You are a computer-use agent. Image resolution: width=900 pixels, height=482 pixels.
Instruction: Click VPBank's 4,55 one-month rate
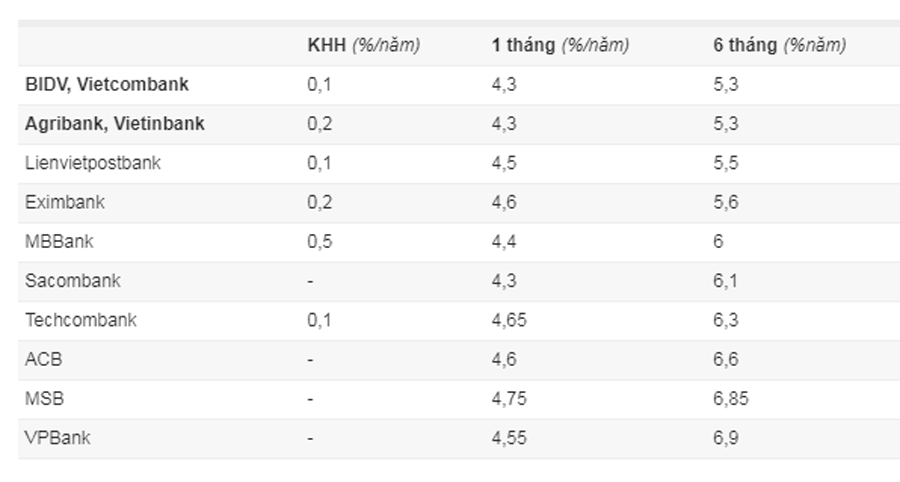508,438
